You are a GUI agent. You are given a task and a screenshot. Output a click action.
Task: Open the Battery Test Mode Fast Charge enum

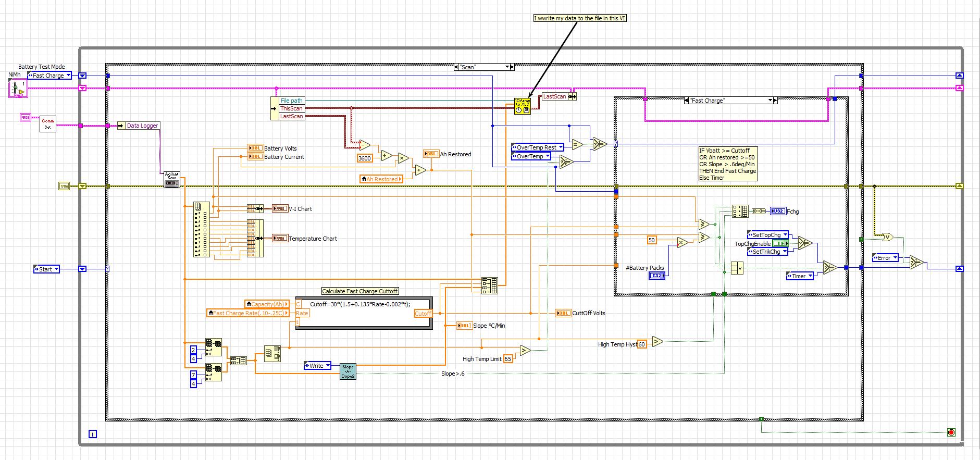point(49,76)
